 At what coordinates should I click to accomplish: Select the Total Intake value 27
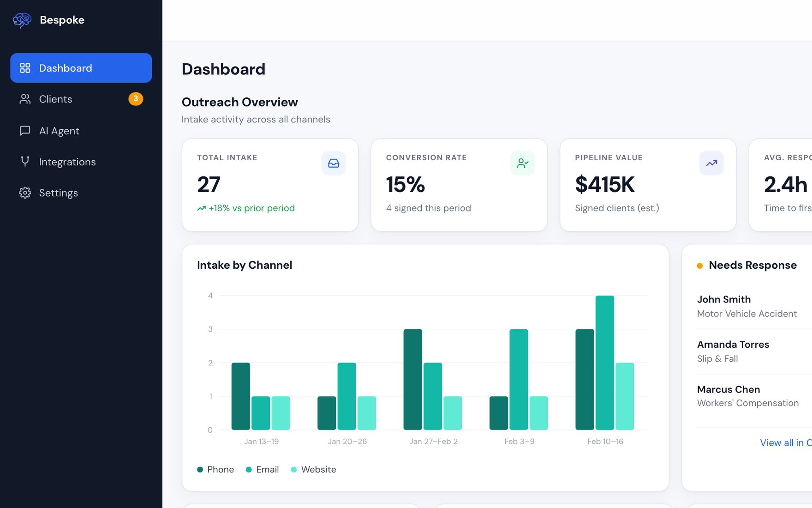click(209, 184)
